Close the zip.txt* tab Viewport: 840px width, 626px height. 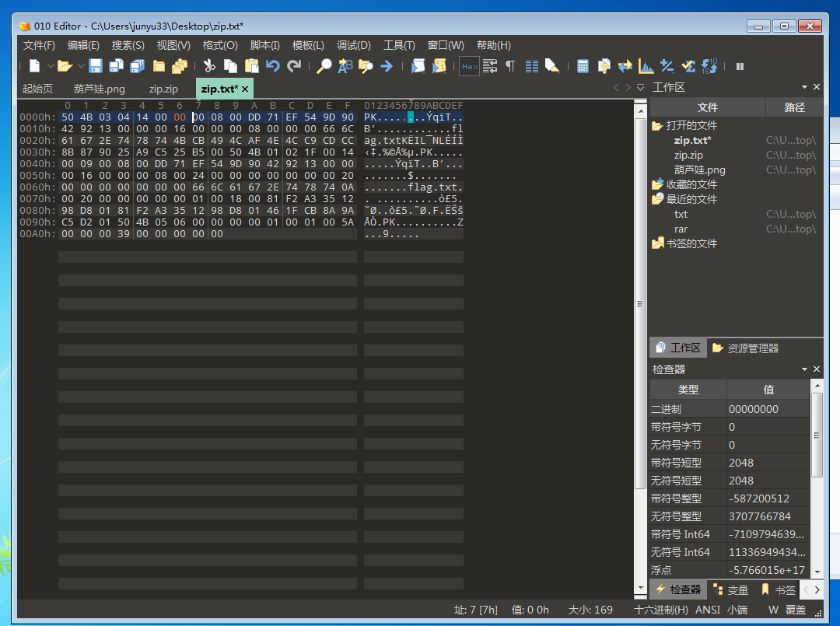pyautogui.click(x=245, y=89)
